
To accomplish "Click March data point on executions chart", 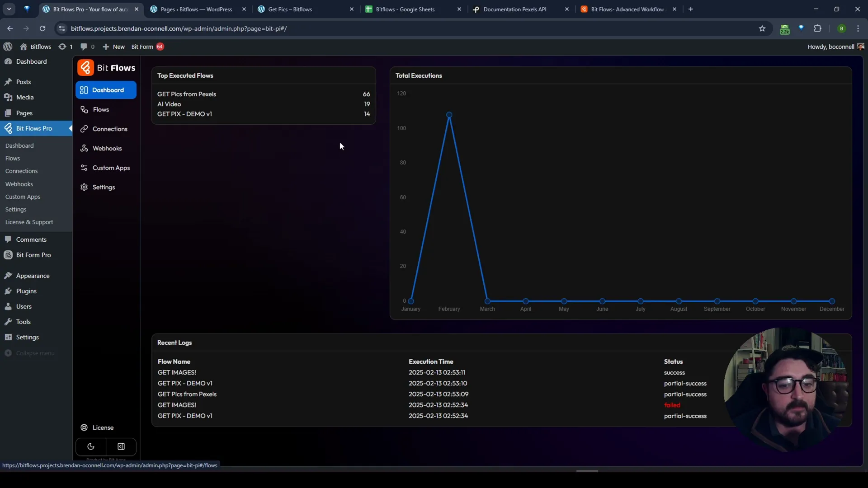I will tap(487, 301).
